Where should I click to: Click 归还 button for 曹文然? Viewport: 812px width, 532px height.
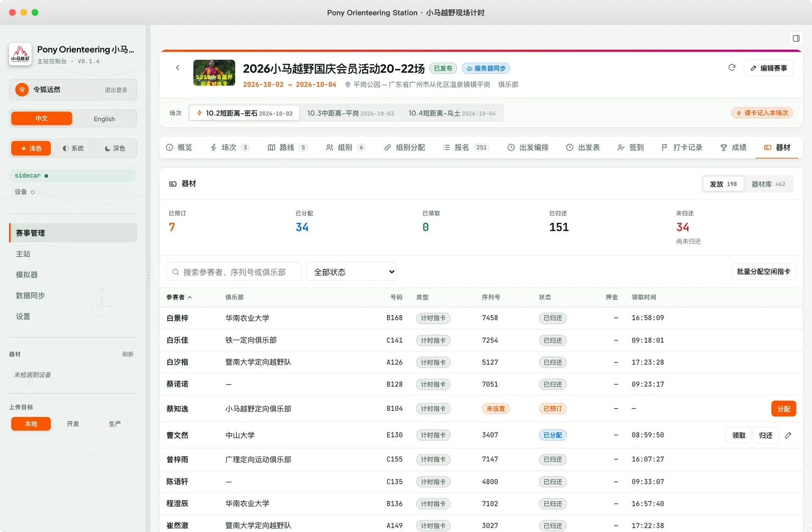pos(765,435)
